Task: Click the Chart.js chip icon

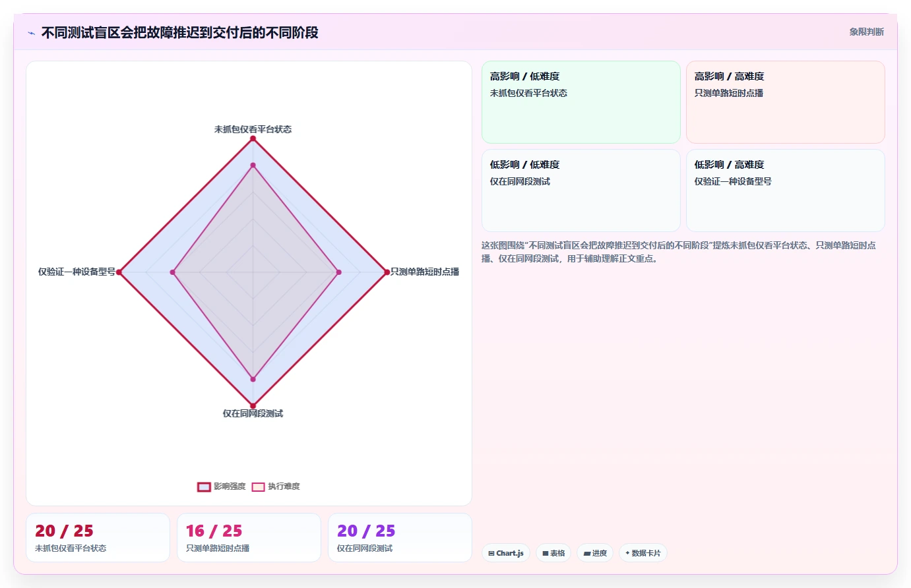Action: (x=491, y=554)
